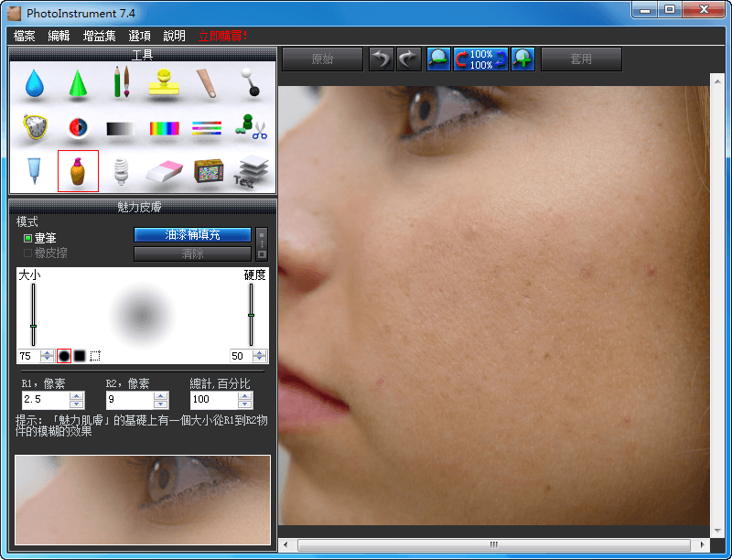Click the brush size field showing 75
The image size is (732, 560).
(x=29, y=356)
